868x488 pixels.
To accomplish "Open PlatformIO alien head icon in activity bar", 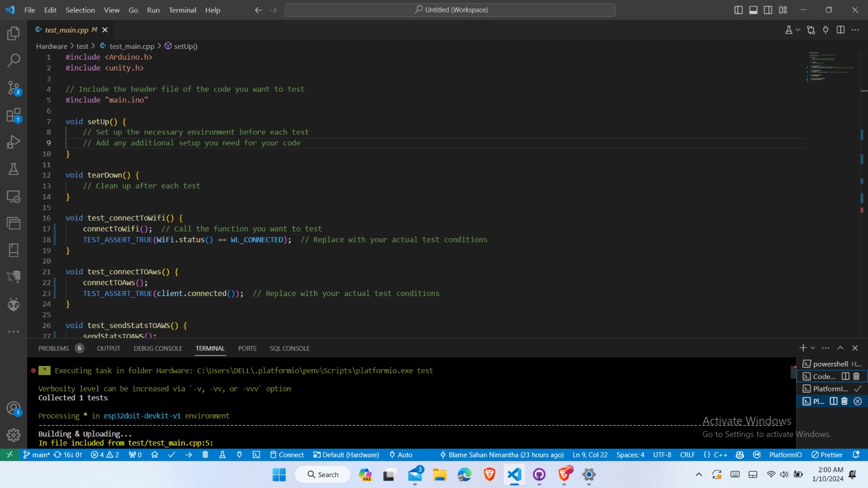I will [x=14, y=305].
